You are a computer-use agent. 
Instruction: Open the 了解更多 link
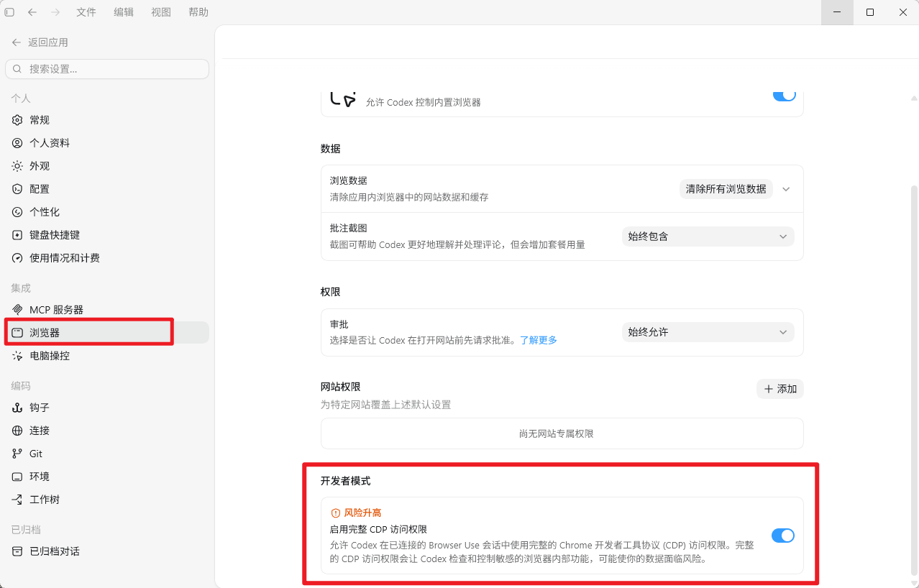539,340
